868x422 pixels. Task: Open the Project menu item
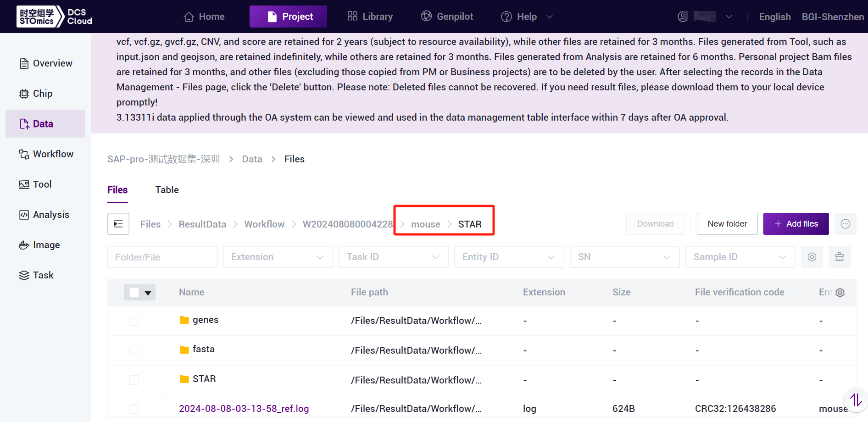pyautogui.click(x=288, y=17)
